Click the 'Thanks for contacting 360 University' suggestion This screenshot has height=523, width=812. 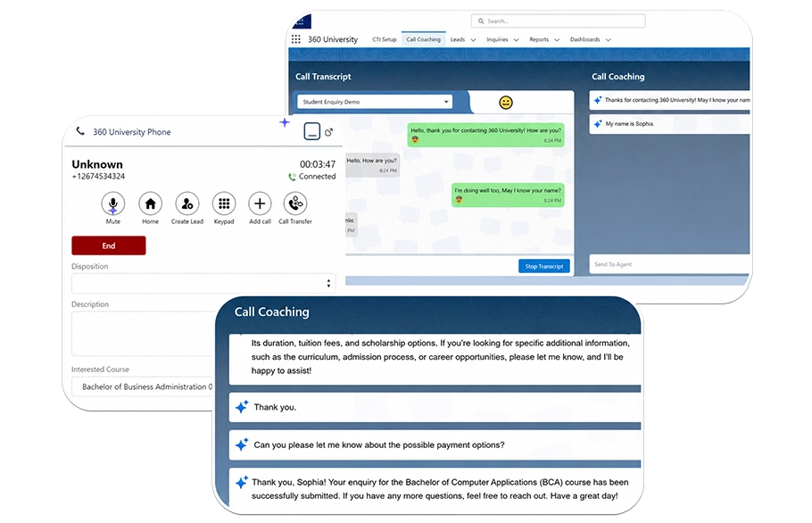pyautogui.click(x=669, y=100)
